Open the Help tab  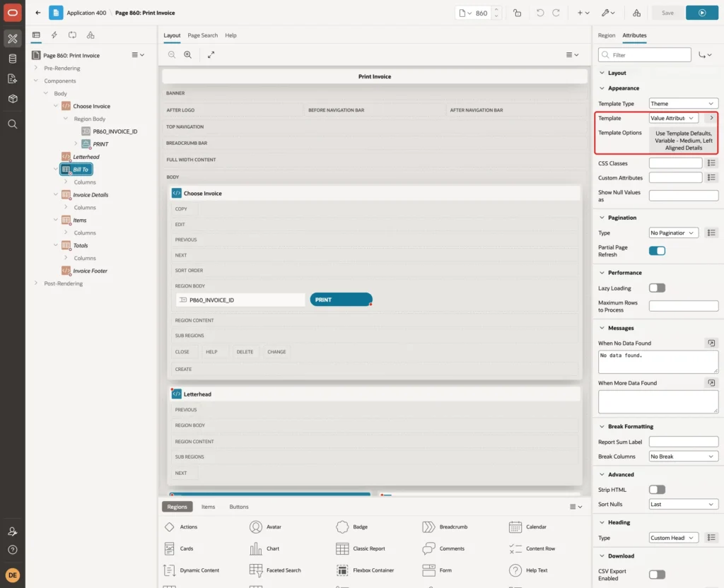(x=230, y=35)
